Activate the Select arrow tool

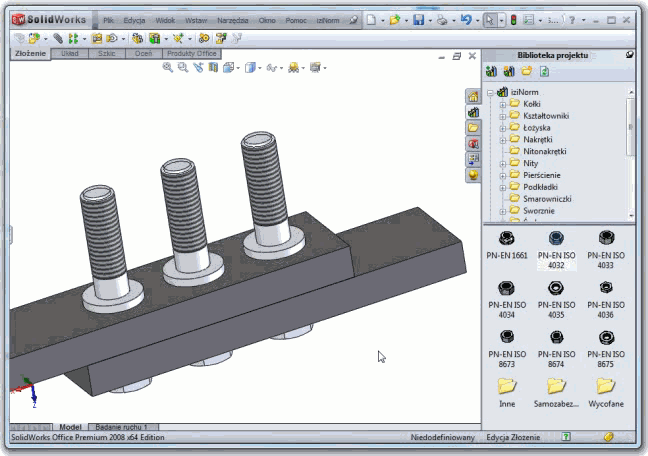490,20
